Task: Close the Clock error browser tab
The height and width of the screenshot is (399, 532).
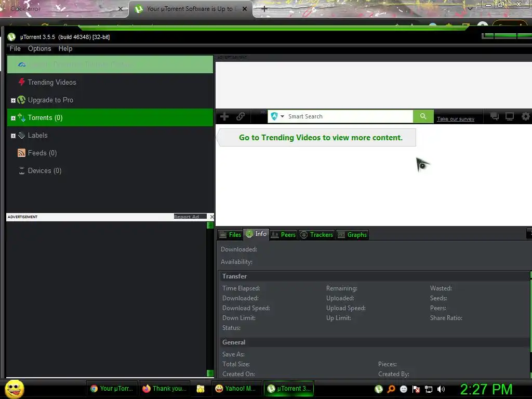Action: pyautogui.click(x=121, y=9)
